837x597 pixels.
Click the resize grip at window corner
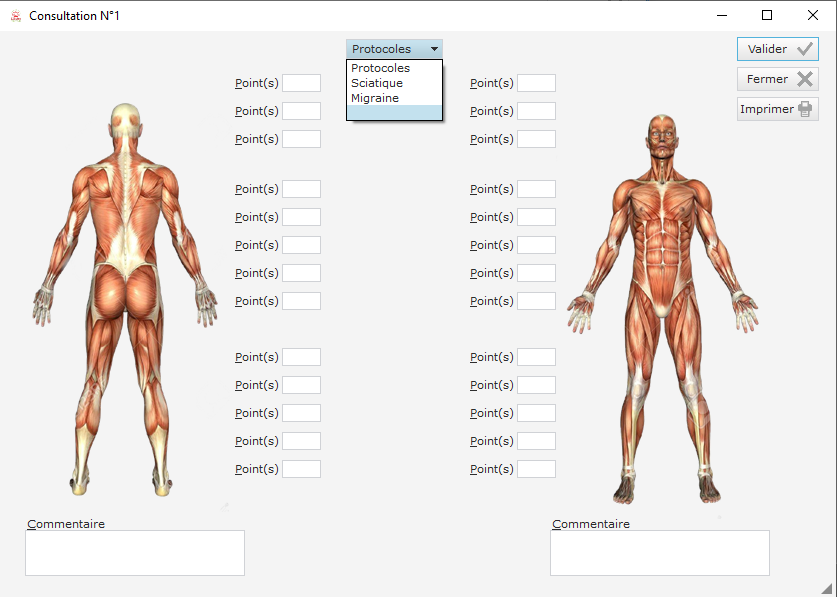[x=827, y=588]
